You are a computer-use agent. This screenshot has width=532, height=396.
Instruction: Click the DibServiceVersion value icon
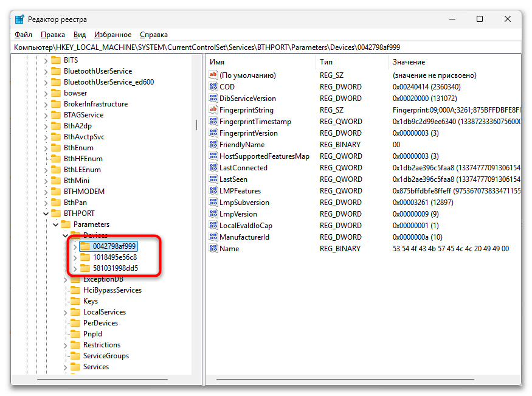coord(213,98)
